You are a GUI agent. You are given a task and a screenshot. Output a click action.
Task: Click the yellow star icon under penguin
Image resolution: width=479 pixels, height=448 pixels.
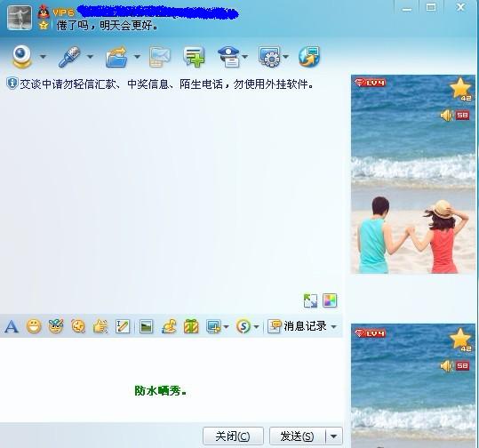[44, 25]
